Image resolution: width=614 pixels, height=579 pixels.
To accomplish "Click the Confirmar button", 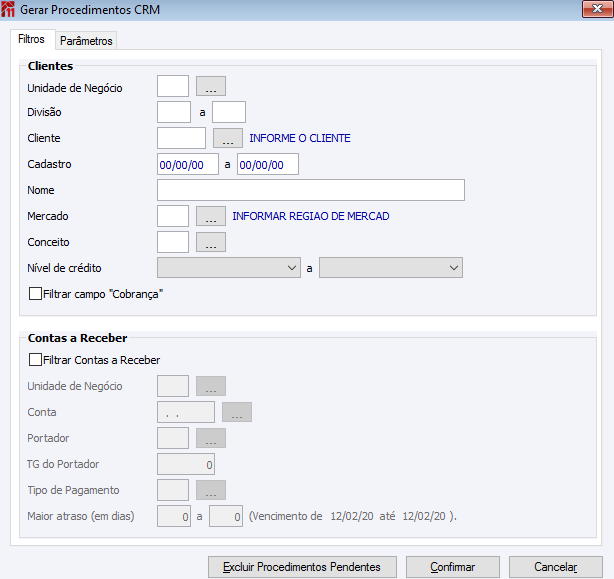I will click(x=453, y=567).
